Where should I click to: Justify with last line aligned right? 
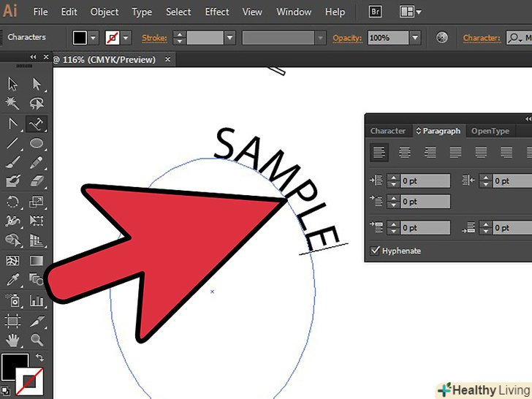[x=506, y=152]
